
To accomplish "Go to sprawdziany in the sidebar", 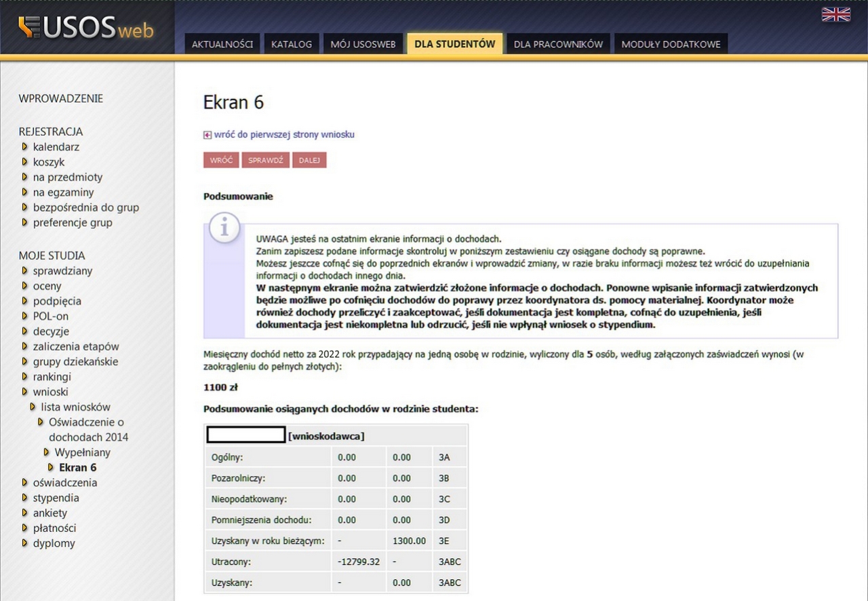I will [63, 271].
